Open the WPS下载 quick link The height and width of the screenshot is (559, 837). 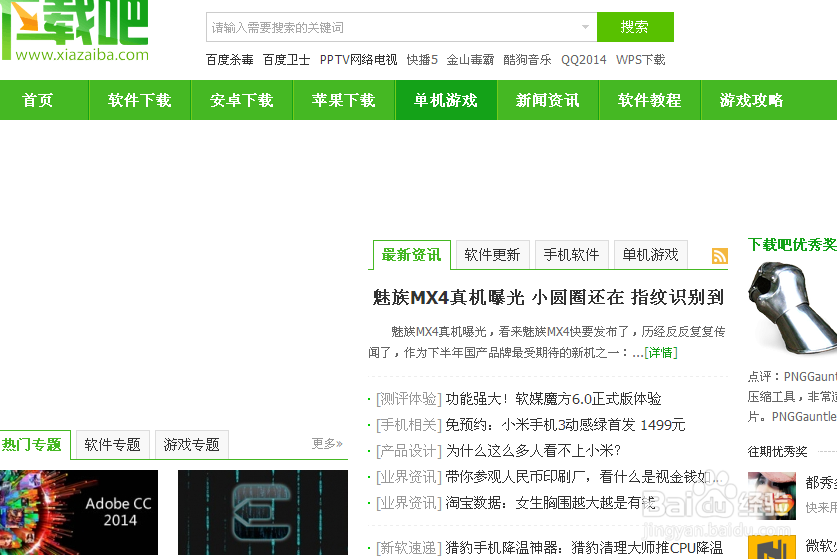click(641, 60)
